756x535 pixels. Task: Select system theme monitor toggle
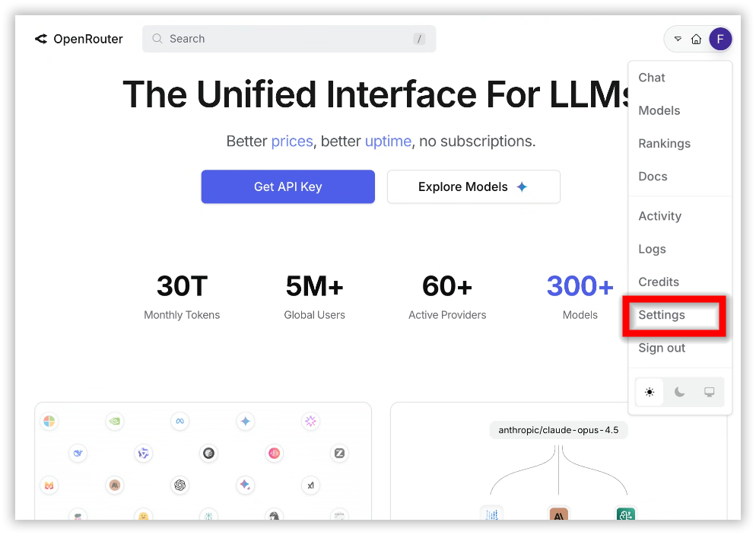click(709, 392)
